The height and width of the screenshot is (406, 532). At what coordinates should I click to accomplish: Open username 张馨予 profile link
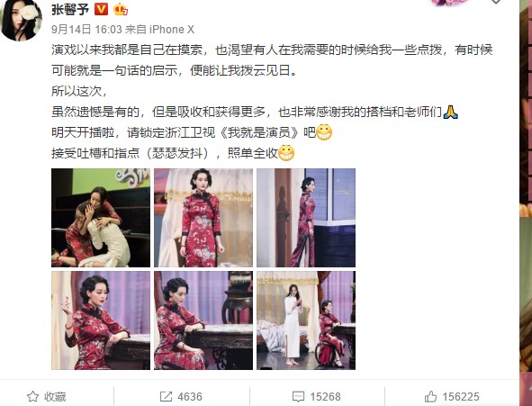pos(70,10)
